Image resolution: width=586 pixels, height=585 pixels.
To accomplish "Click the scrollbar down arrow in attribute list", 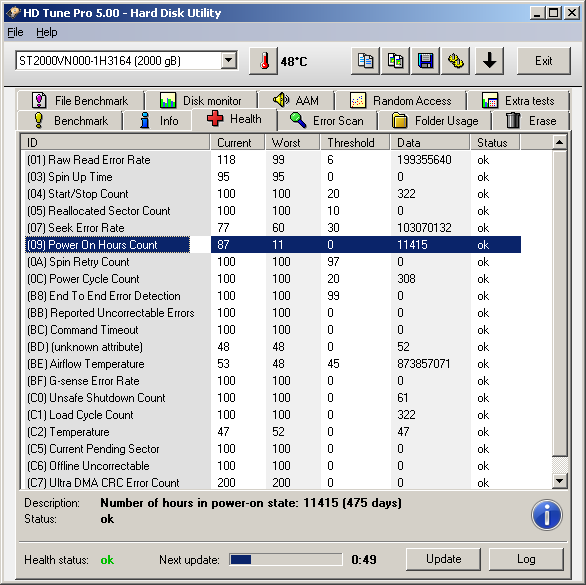I will tap(559, 481).
